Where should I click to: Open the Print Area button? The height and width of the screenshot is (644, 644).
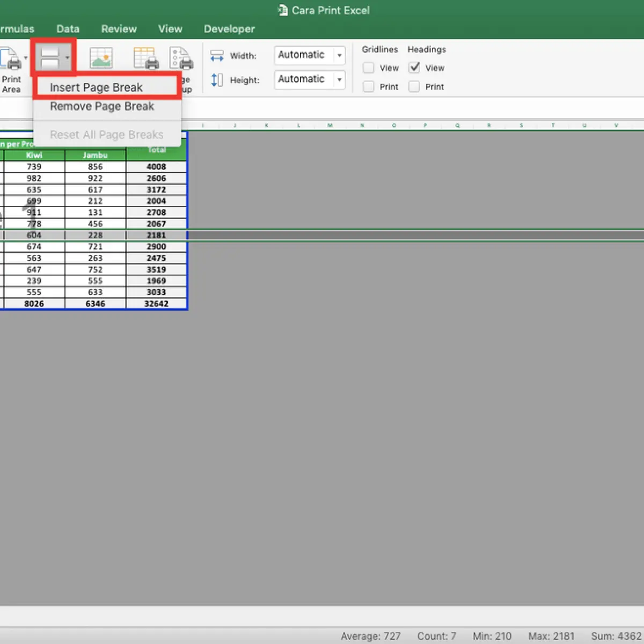click(x=11, y=70)
